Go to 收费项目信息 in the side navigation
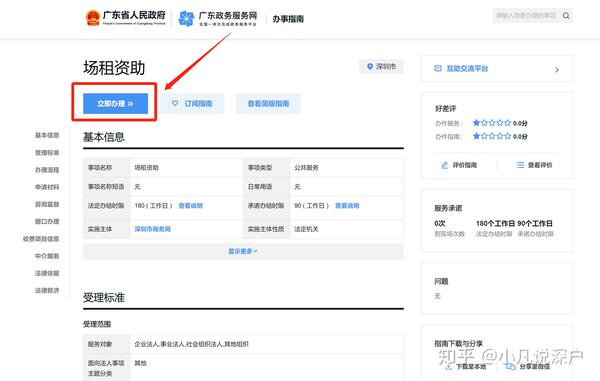Viewport: 600px width, 381px height. [x=41, y=239]
